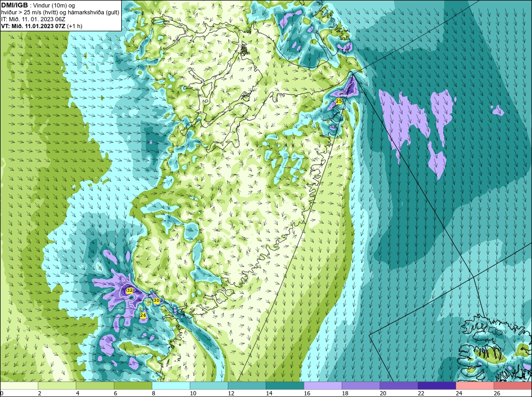
Task: Click the 22–24 m/s dark indigo legend swatch
Action: 437,385
